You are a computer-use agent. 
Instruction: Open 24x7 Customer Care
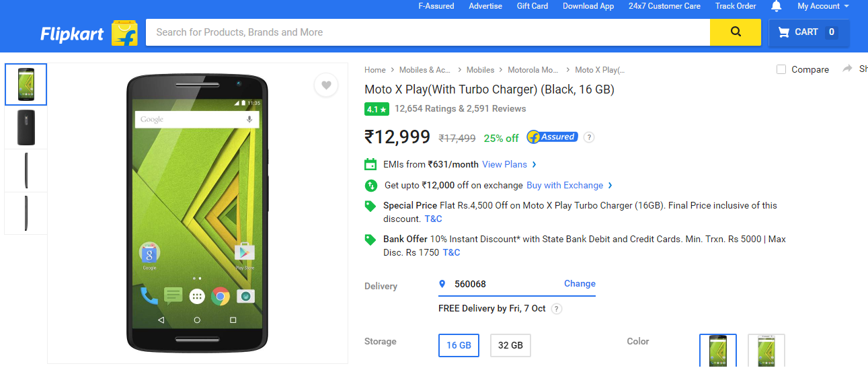point(664,6)
